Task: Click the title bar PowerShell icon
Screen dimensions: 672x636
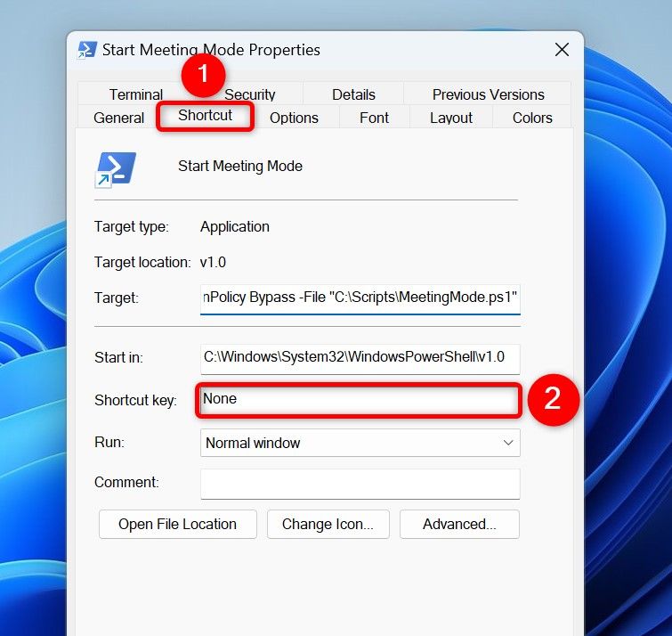Action: click(x=87, y=50)
